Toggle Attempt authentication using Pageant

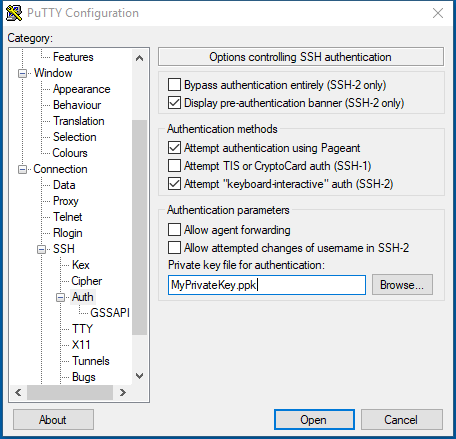[174, 148]
